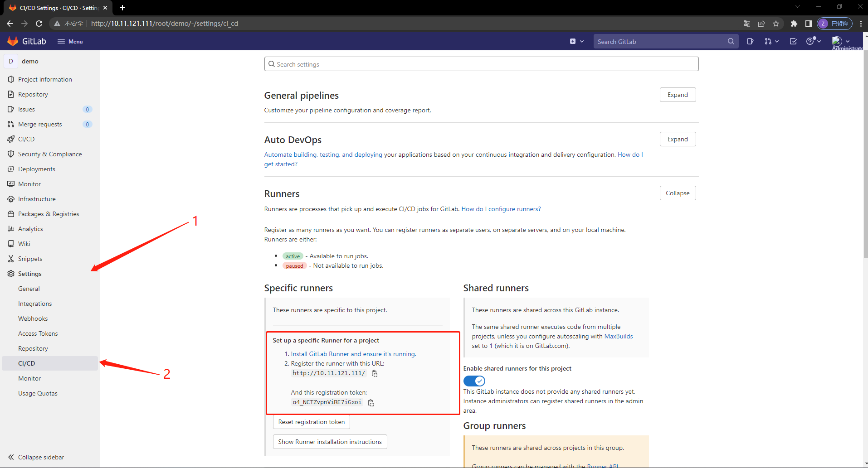Collapse the Runners section

tap(678, 193)
